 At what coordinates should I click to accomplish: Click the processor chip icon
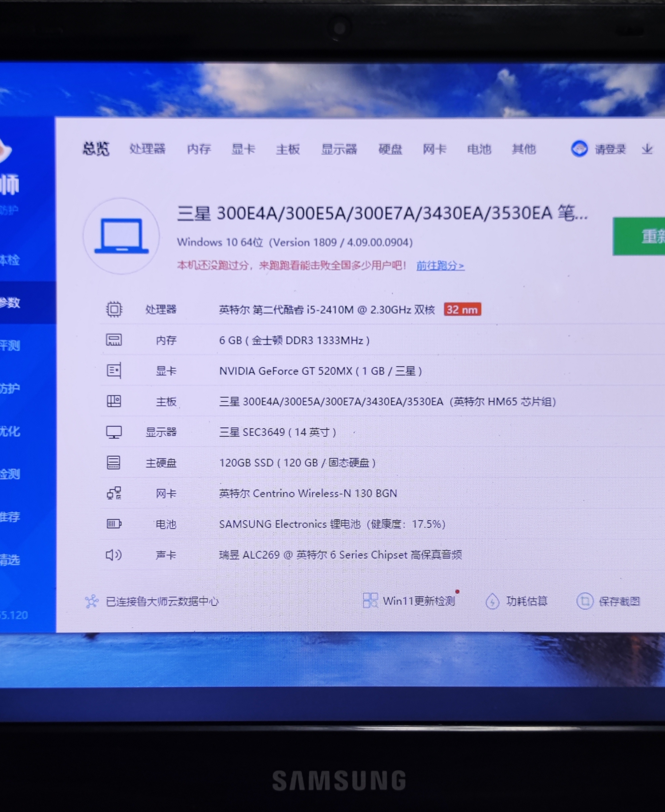point(114,309)
